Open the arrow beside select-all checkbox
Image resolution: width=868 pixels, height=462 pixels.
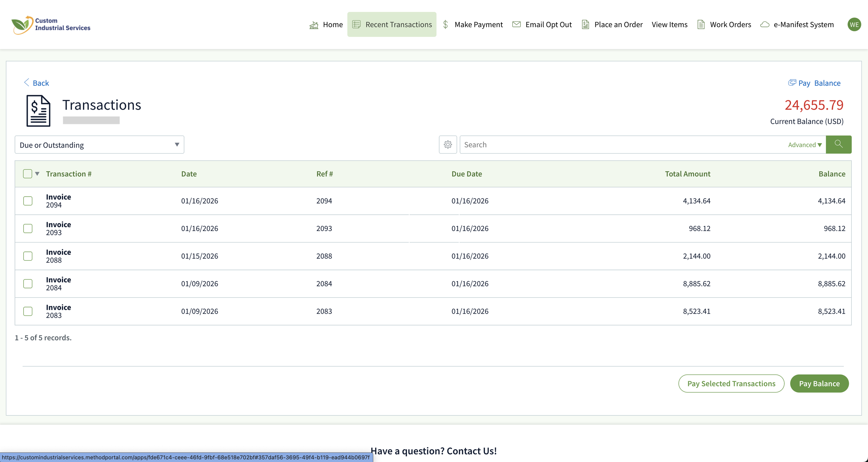tap(37, 174)
